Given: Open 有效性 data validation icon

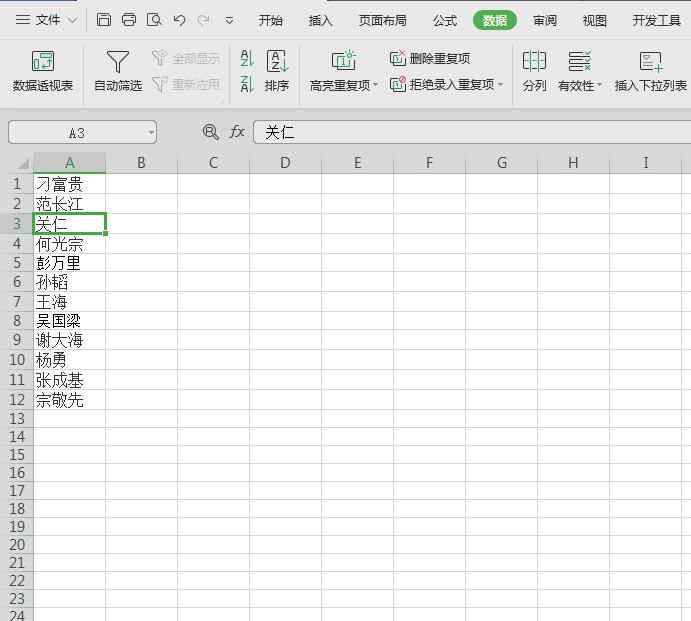Looking at the screenshot, I should [579, 61].
